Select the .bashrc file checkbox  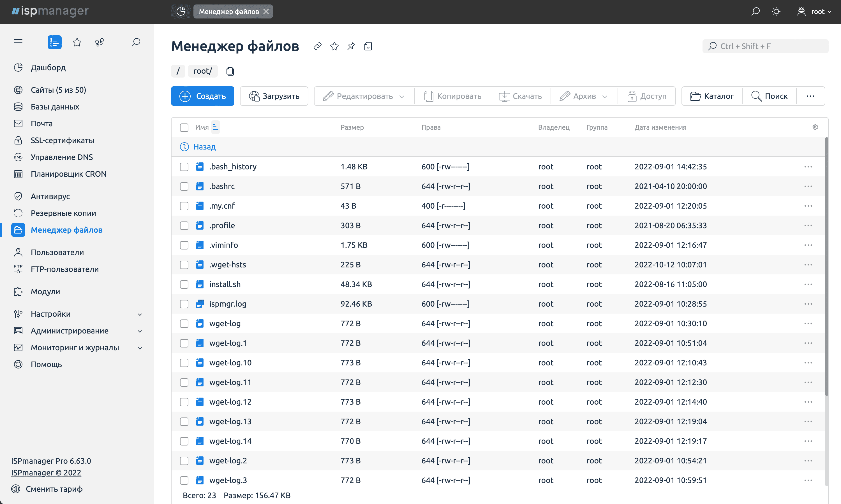tap(184, 186)
